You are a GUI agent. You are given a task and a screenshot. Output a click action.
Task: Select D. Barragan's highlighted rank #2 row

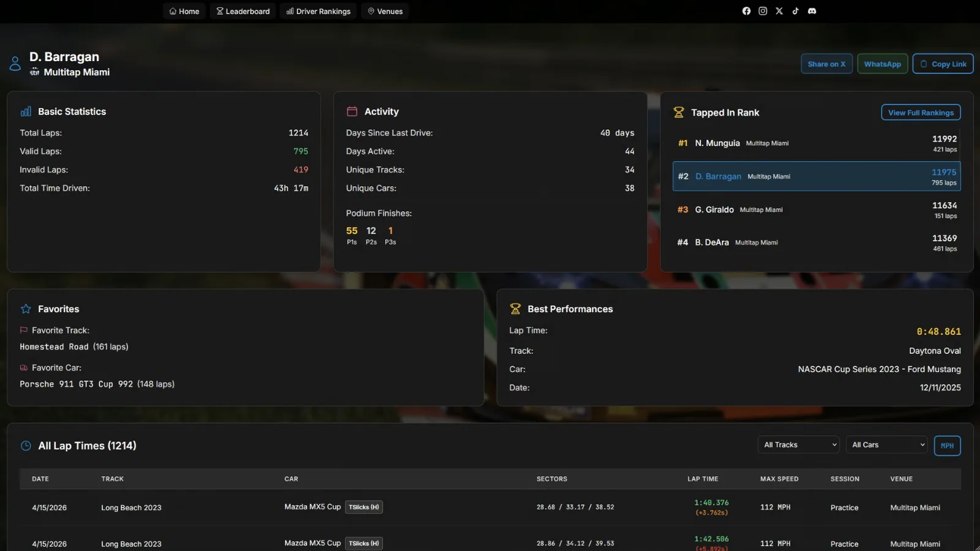point(816,176)
